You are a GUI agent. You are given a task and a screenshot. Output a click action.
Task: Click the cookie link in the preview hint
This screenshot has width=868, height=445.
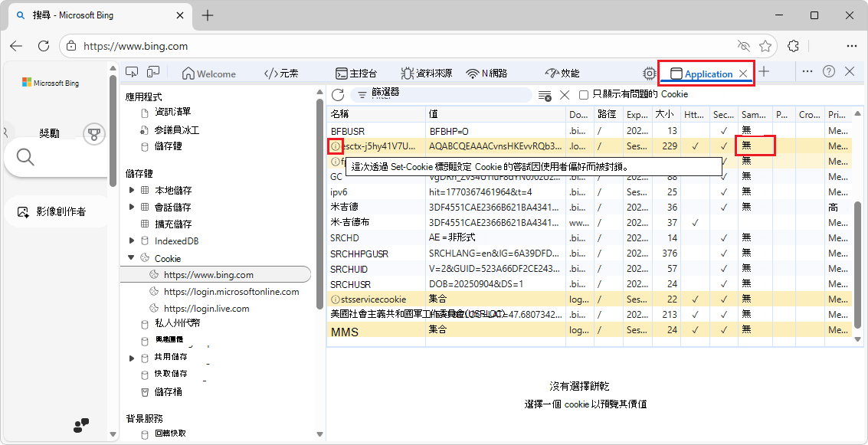click(x=575, y=404)
